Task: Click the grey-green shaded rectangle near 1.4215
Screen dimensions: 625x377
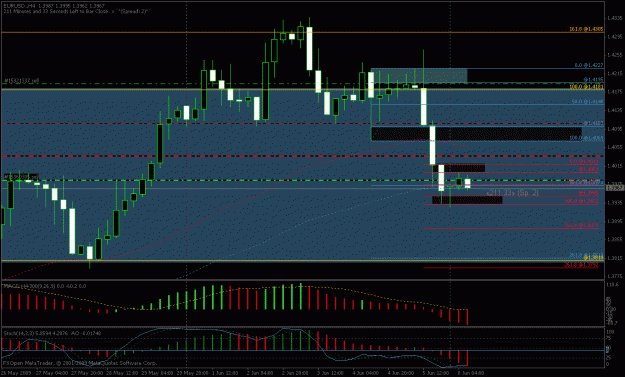Action: [x=419, y=76]
